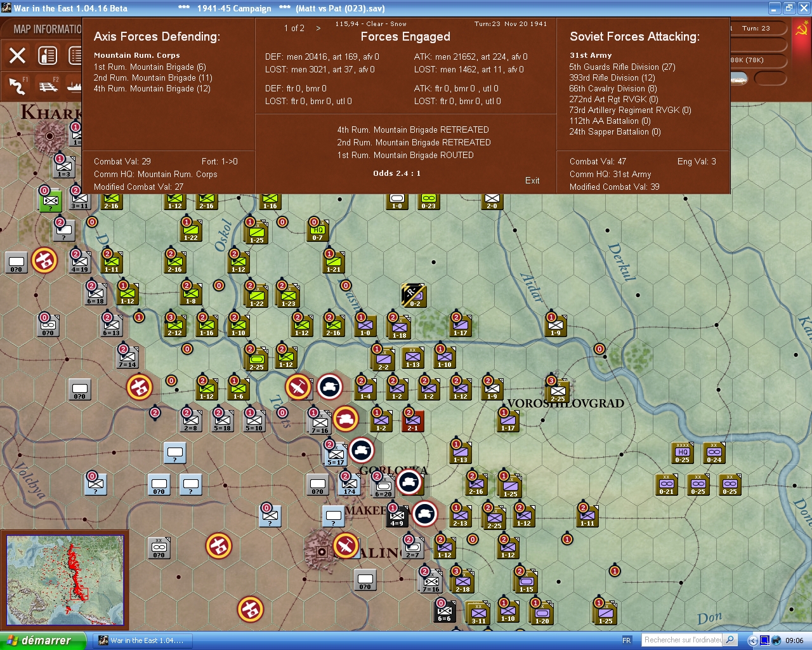Select the 1-23 unit counter
This screenshot has width=812, height=650.
[289, 296]
